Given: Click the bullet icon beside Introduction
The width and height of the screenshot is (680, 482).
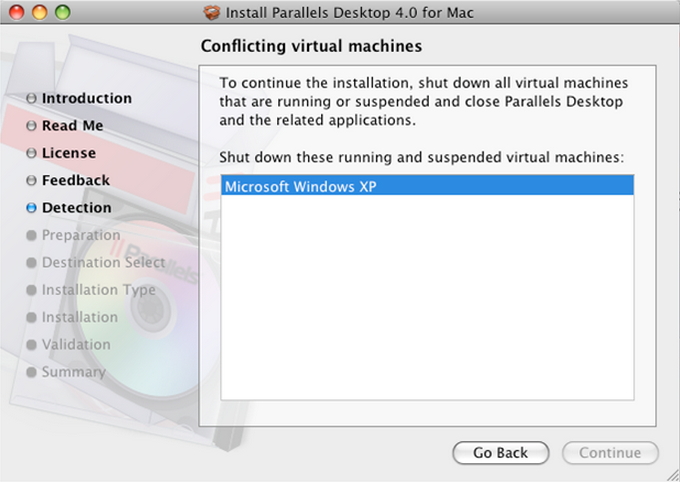Looking at the screenshot, I should pos(32,99).
